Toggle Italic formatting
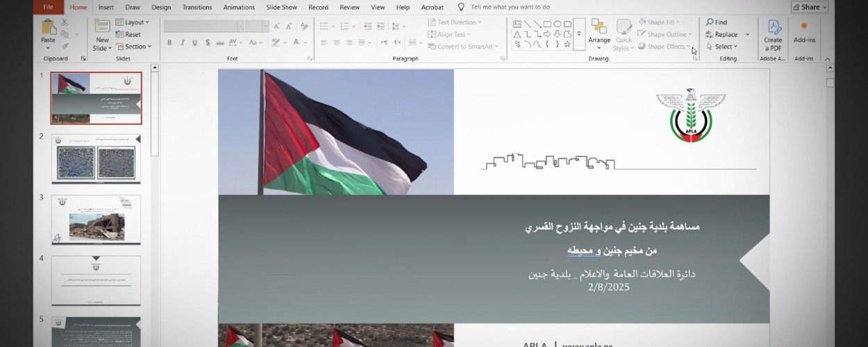Image resolution: width=868 pixels, height=347 pixels. (182, 43)
